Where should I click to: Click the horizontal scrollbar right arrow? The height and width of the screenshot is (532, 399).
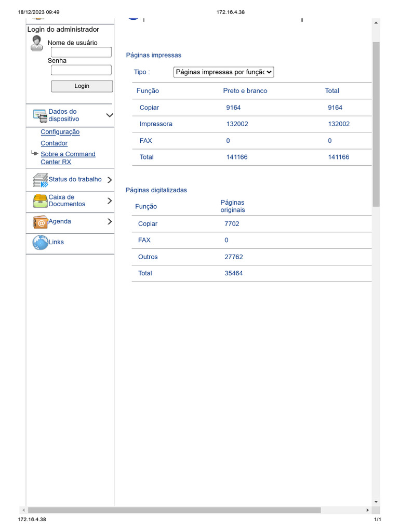tap(367, 510)
